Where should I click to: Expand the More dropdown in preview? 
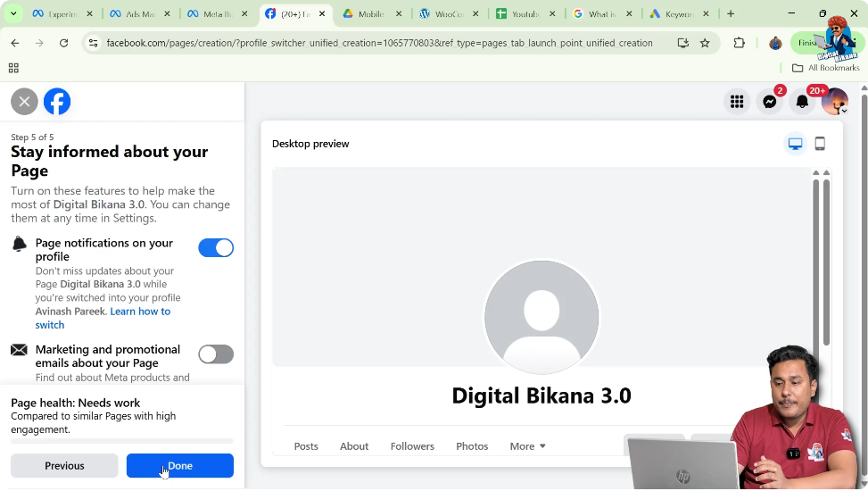(527, 446)
